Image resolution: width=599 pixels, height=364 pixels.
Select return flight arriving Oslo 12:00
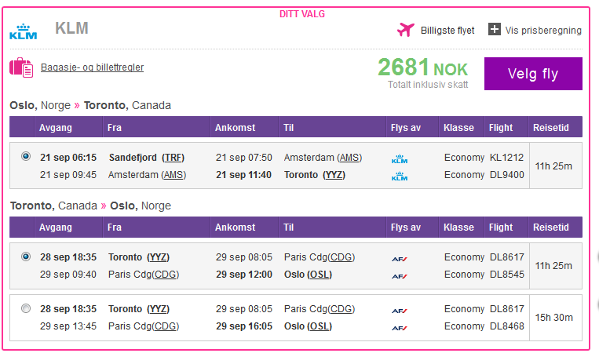[26, 257]
